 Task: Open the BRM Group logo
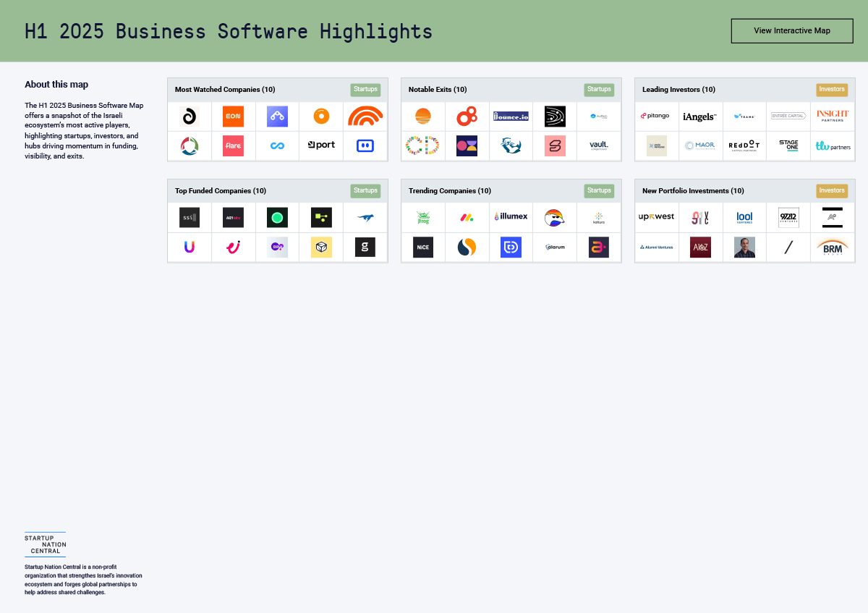[x=833, y=247]
